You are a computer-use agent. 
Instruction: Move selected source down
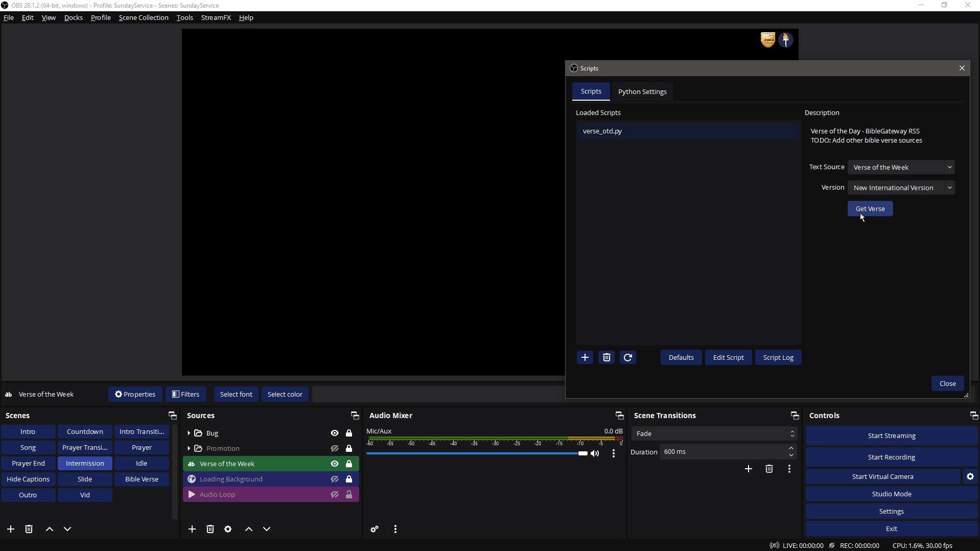(x=267, y=529)
